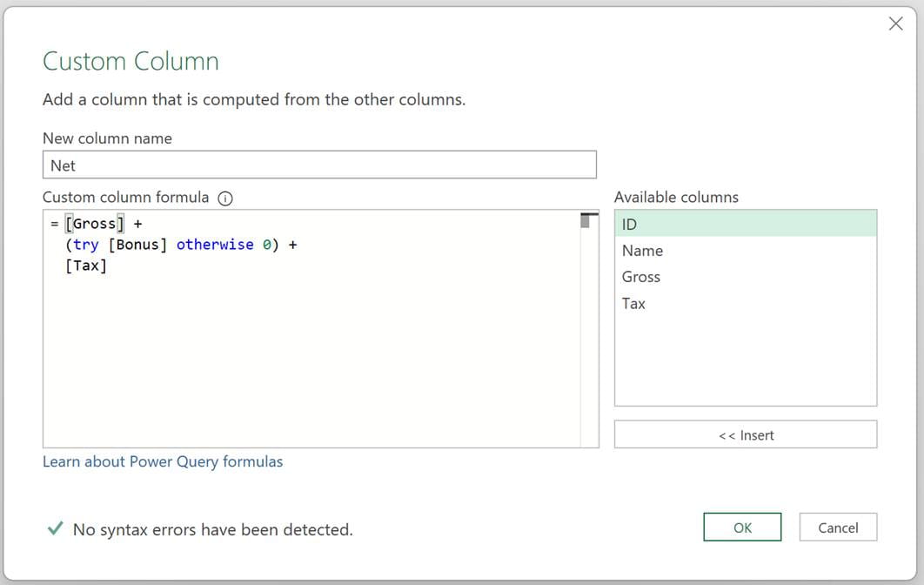Click the formula info icon

[225, 198]
